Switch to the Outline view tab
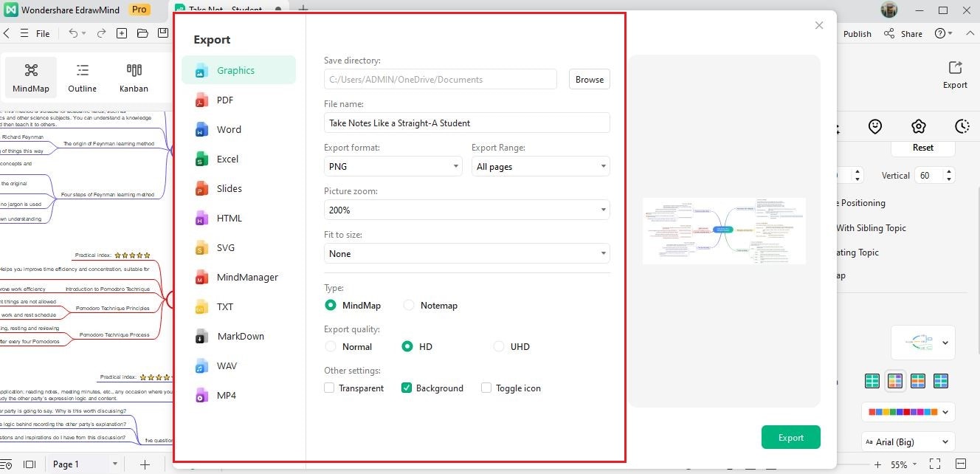The height and width of the screenshot is (474, 980). pos(83,78)
